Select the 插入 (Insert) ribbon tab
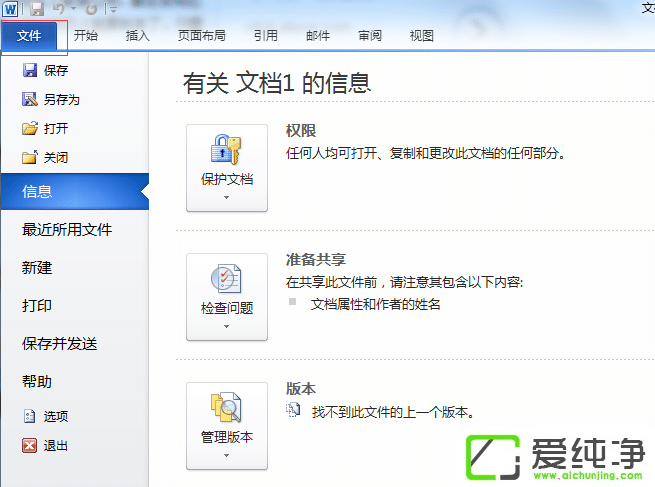Viewport: 655px width, 487px height. point(137,36)
